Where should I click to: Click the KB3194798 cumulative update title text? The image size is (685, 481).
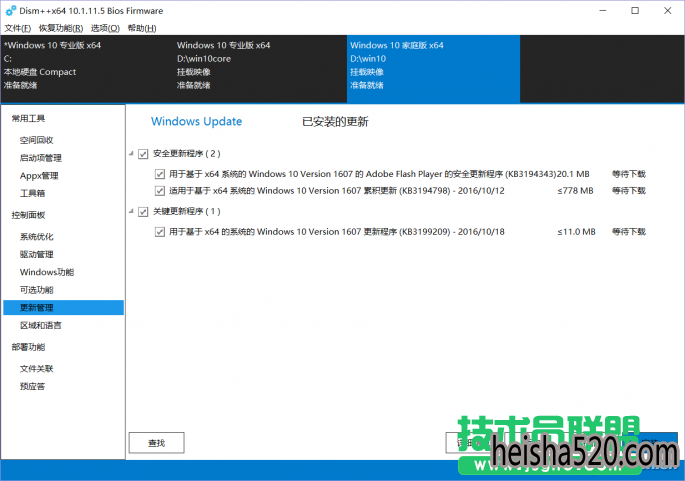pos(337,190)
